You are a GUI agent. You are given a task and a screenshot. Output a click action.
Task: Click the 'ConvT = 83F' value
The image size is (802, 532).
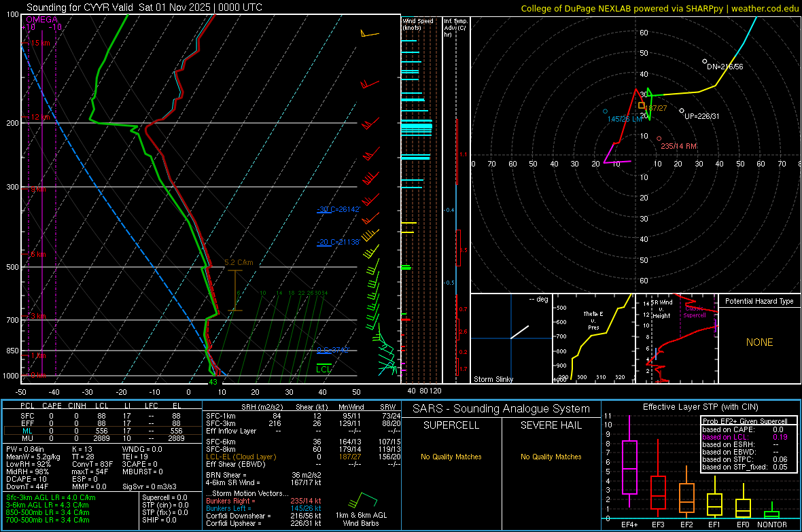[92, 464]
